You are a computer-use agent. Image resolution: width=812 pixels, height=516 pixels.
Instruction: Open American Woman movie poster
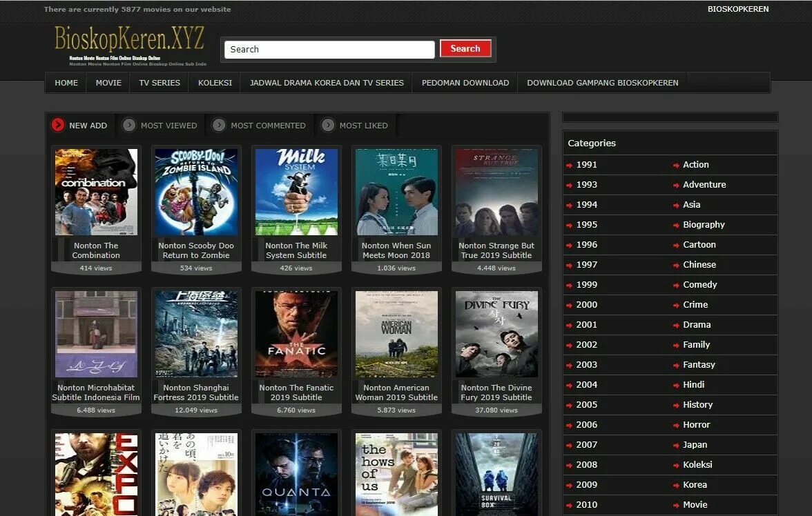click(x=396, y=334)
